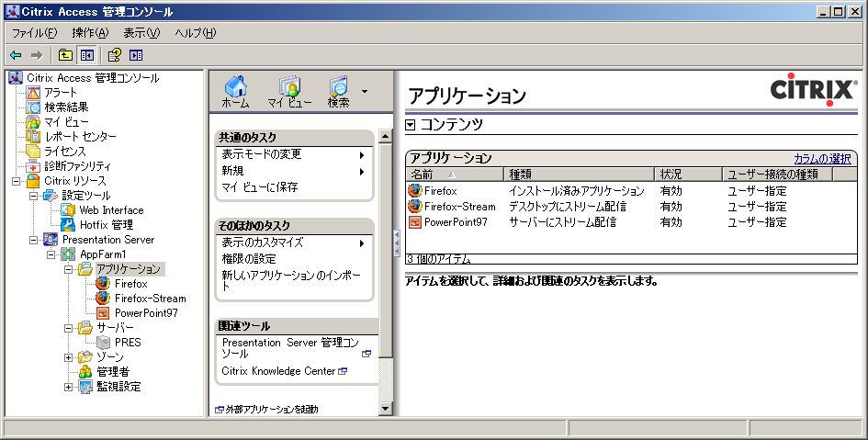The width and height of the screenshot is (868, 440).
Task: Click デスクトップにストリーム配信 cell
Action: (x=568, y=207)
